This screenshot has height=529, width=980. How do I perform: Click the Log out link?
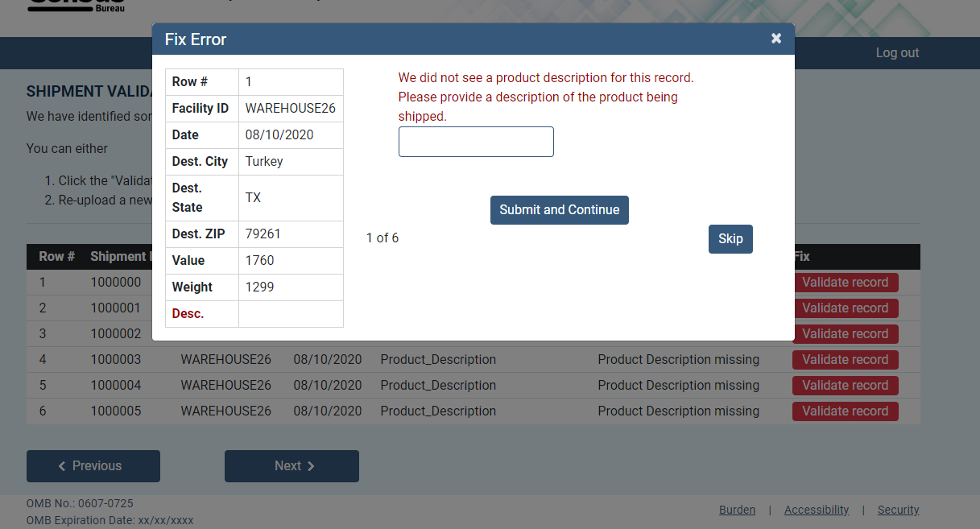(x=897, y=53)
